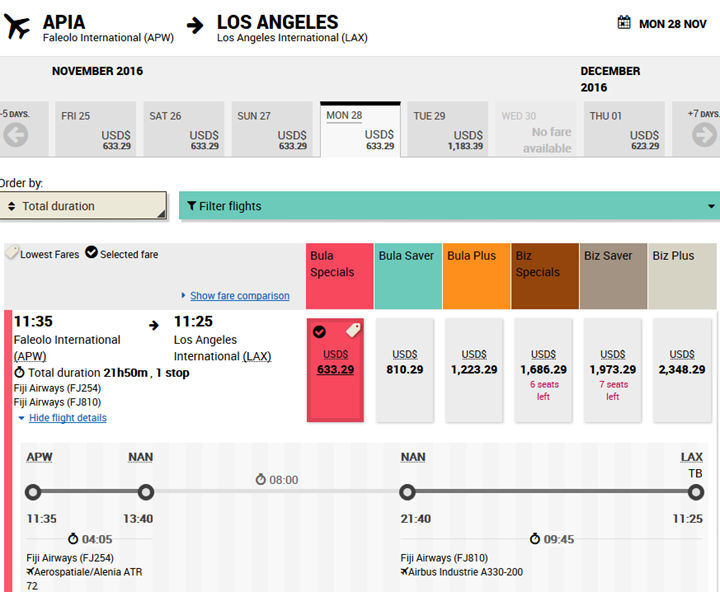Click the NAN departure stop marker at 21:40
Screen dimensions: 720x592
click(x=406, y=492)
